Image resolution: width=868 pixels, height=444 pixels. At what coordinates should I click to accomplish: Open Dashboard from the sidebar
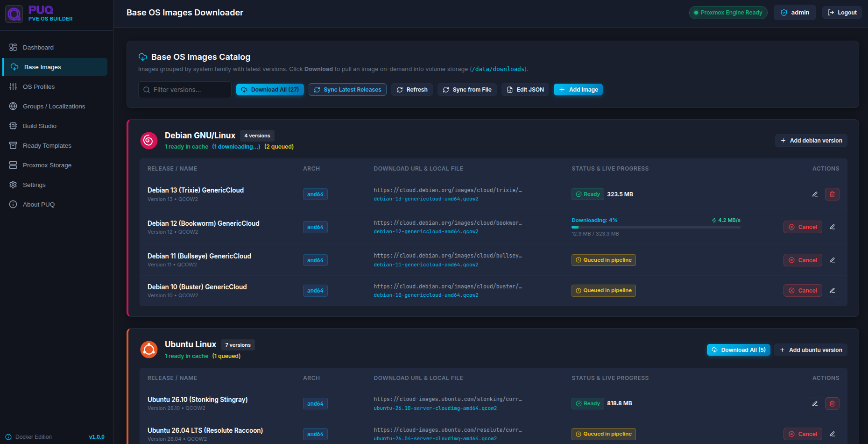pyautogui.click(x=55, y=47)
